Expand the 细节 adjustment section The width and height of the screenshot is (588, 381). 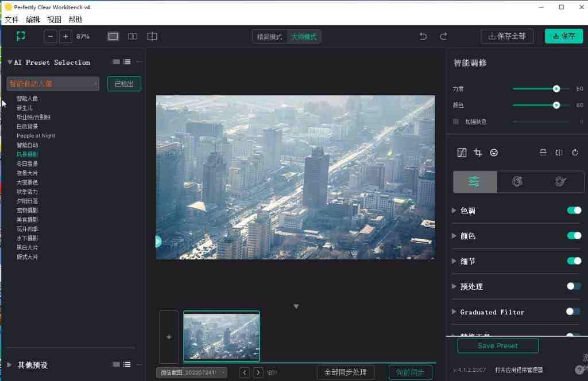454,261
